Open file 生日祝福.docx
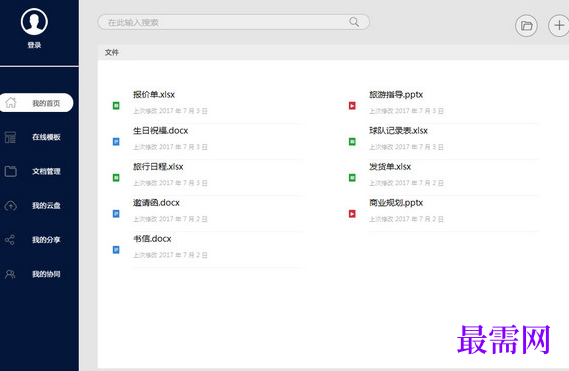Viewport: 569px width, 371px height. coord(160,130)
